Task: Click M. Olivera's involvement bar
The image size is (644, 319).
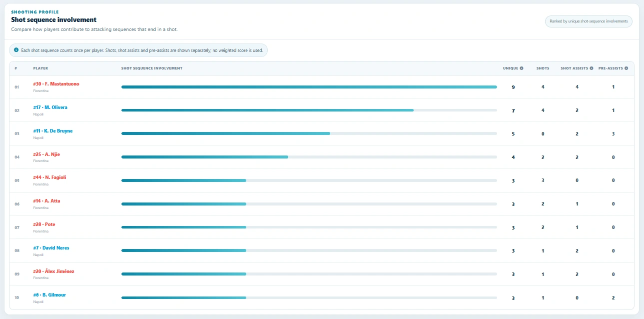Action: tap(309, 110)
